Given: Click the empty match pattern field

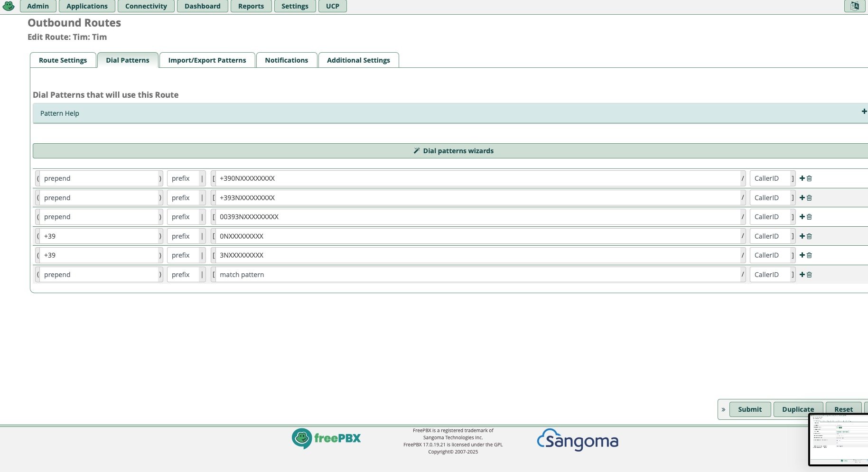Looking at the screenshot, I should (478, 275).
